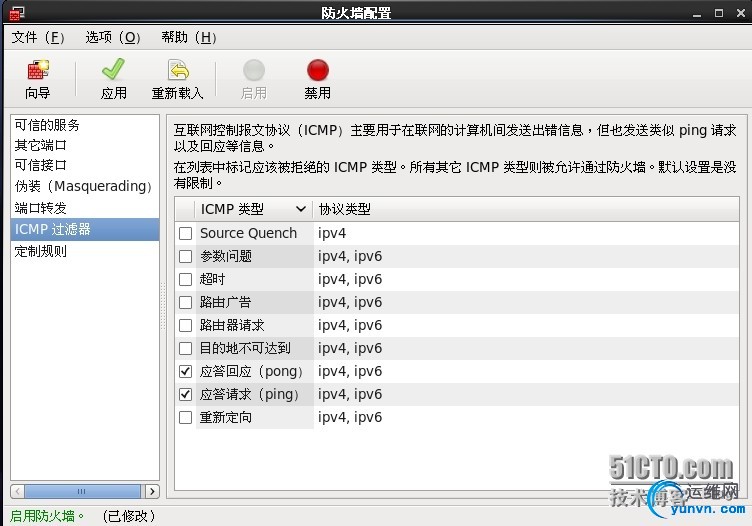
Task: Toggle the 重新定向 checkbox
Action: coord(185,418)
